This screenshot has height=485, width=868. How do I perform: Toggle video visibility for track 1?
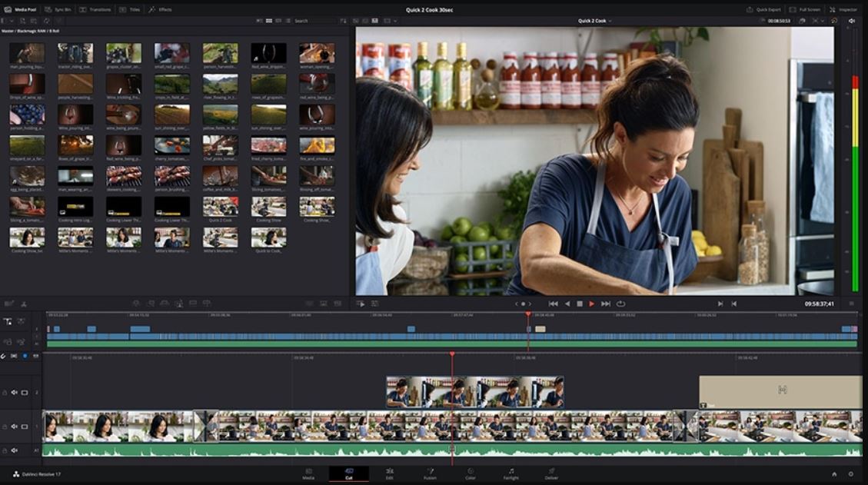click(x=24, y=425)
